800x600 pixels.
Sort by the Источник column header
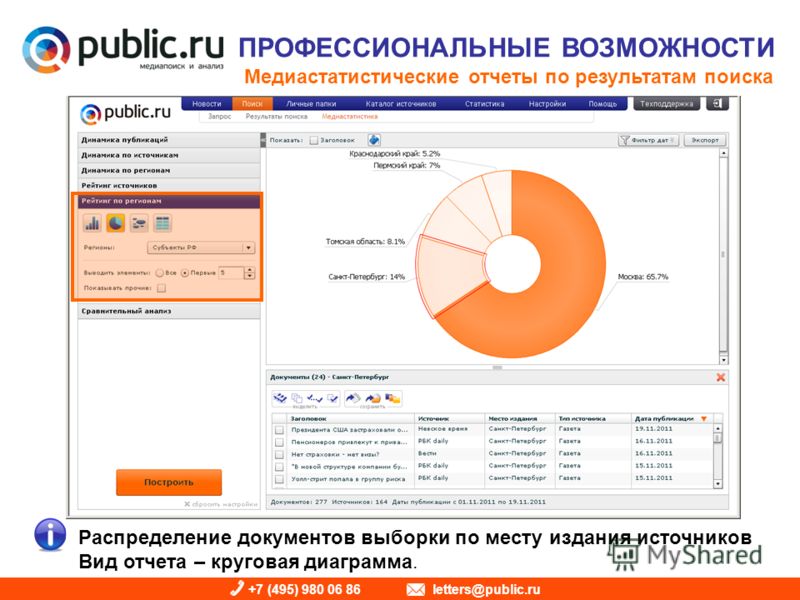tap(449, 419)
